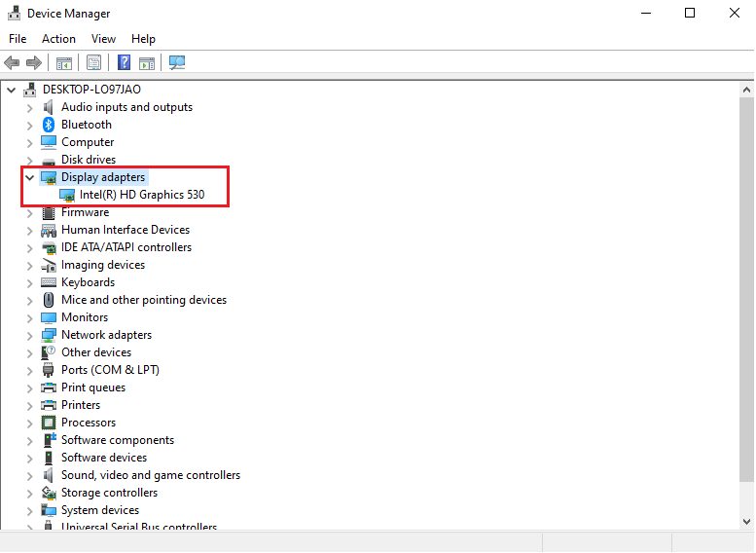756x553 pixels.
Task: Click the DESKTOP-LO97JAO computer icon
Action: [30, 90]
